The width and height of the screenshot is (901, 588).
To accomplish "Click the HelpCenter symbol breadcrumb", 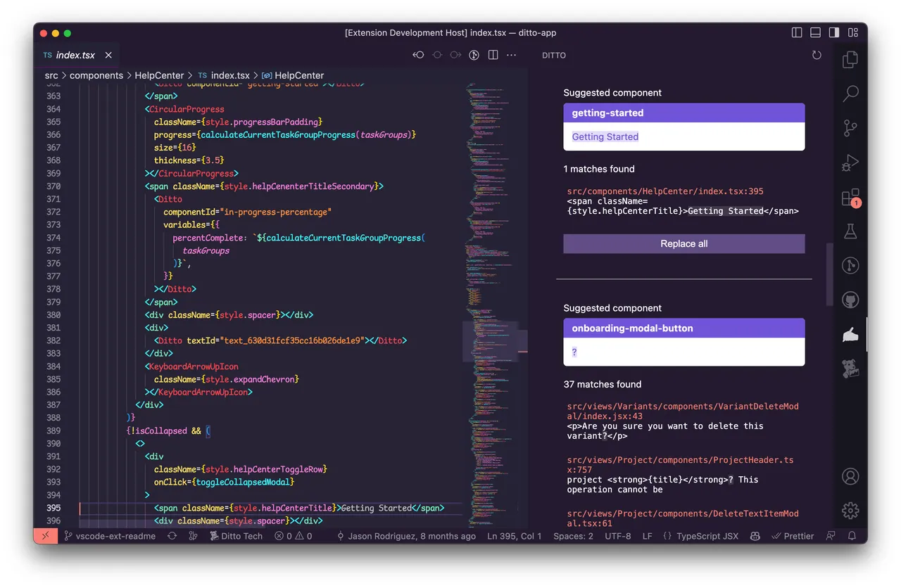I will tap(293, 75).
